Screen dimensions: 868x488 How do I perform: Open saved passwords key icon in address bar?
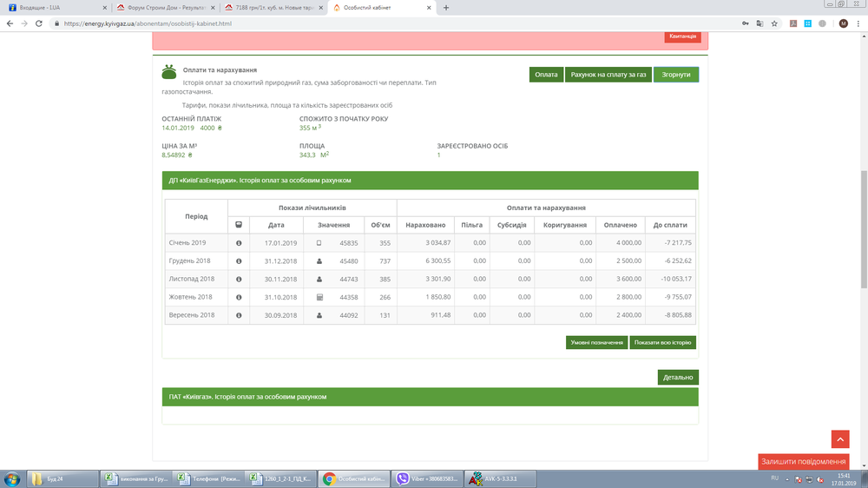[x=745, y=23]
